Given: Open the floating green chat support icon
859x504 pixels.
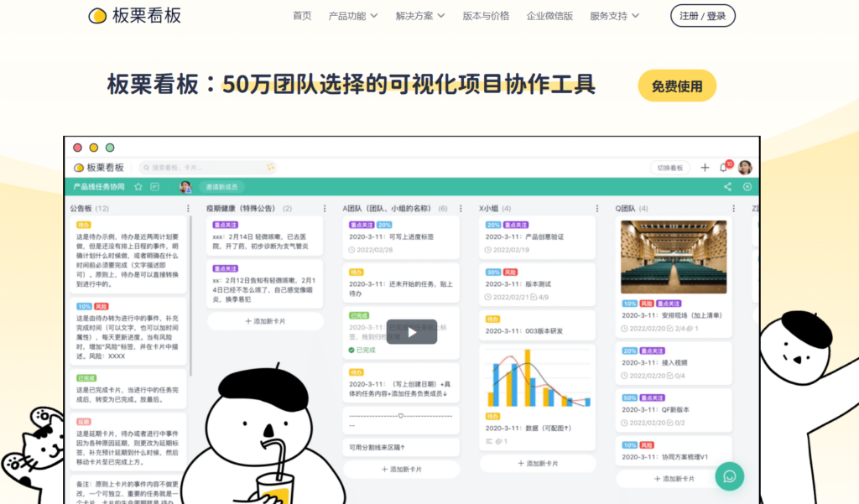Looking at the screenshot, I should point(729,476).
